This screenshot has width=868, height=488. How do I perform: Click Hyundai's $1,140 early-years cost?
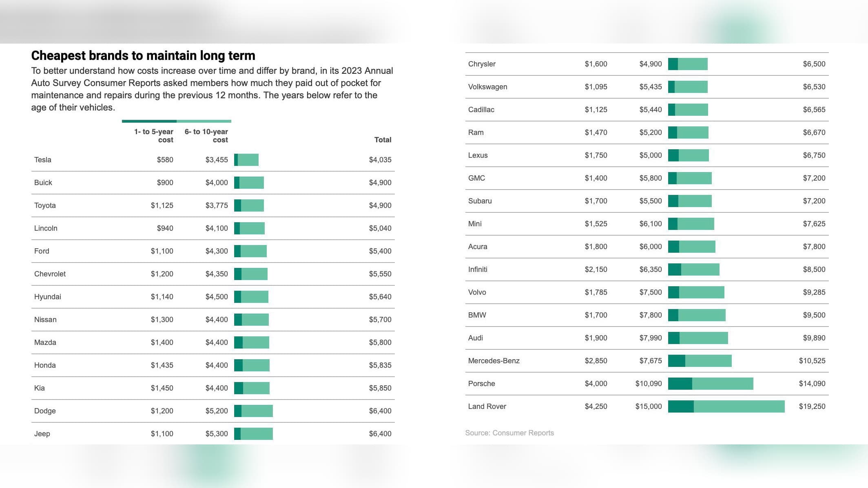coord(162,297)
